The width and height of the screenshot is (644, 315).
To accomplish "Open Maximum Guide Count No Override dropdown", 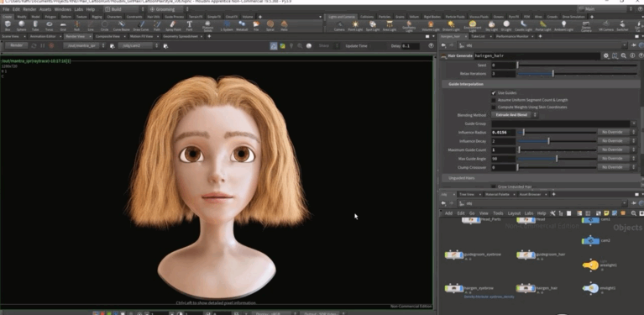I will click(617, 150).
